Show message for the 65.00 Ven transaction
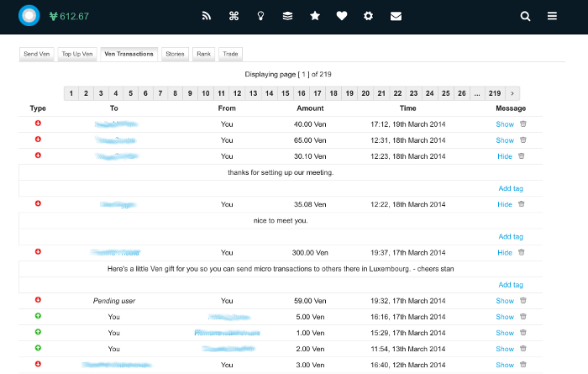588x374 pixels. click(504, 140)
